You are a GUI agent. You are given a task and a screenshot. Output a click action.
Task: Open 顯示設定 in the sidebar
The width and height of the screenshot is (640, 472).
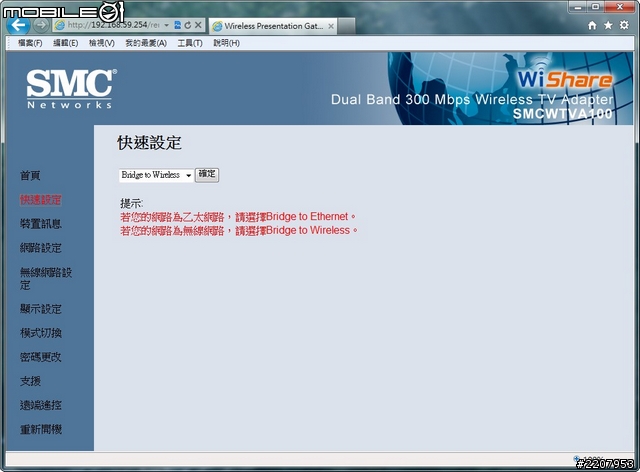pyautogui.click(x=40, y=309)
